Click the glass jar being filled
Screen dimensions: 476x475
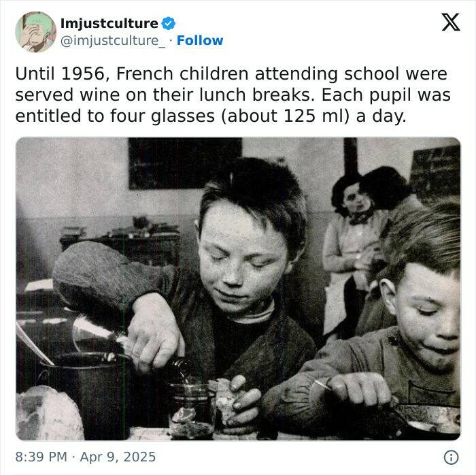192,410
